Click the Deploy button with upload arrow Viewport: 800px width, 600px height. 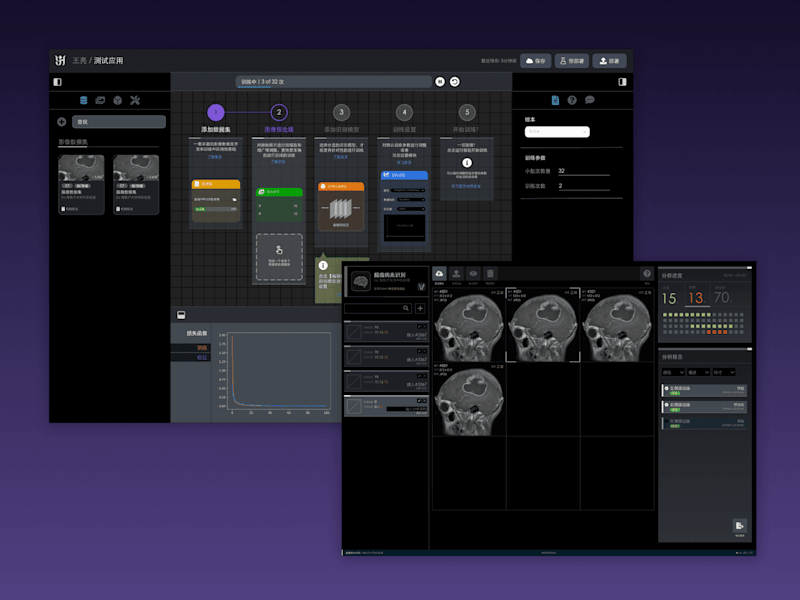(x=609, y=61)
